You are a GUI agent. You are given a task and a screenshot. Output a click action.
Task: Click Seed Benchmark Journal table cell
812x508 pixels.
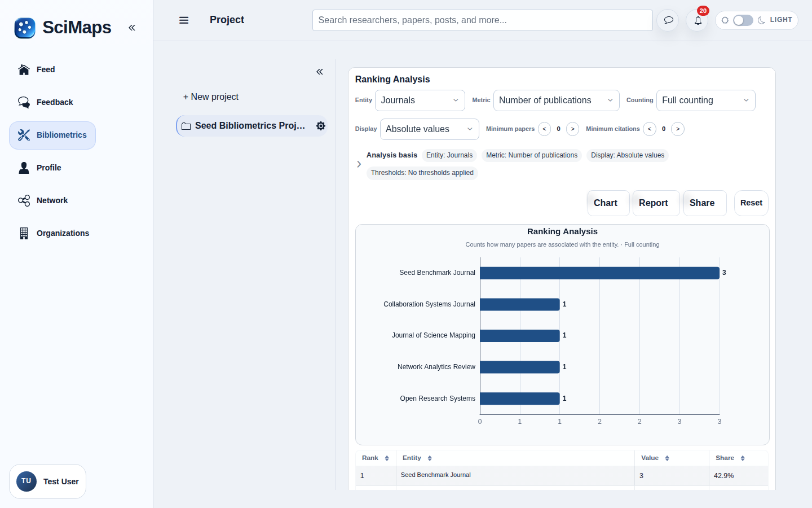[515, 475]
